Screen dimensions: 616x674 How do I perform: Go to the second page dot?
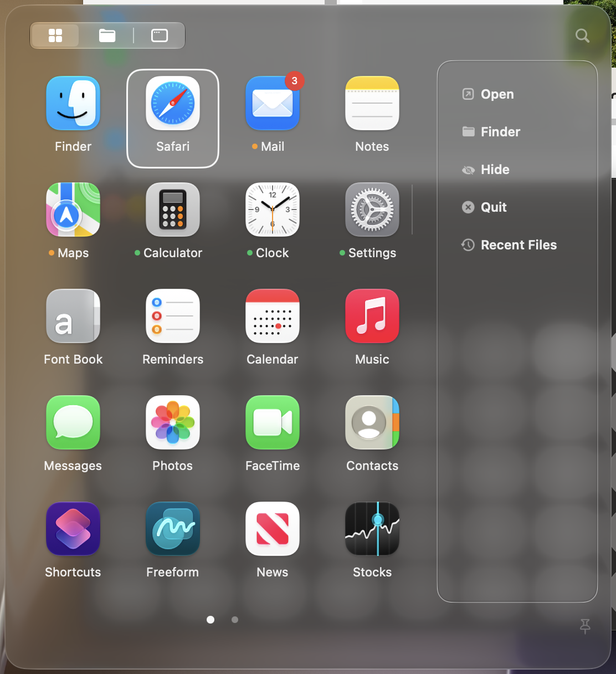(235, 620)
